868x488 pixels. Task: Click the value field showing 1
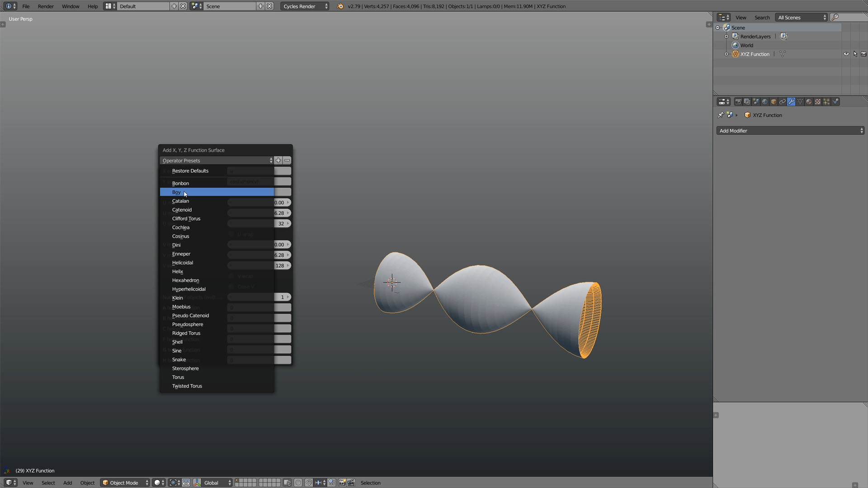(x=259, y=297)
